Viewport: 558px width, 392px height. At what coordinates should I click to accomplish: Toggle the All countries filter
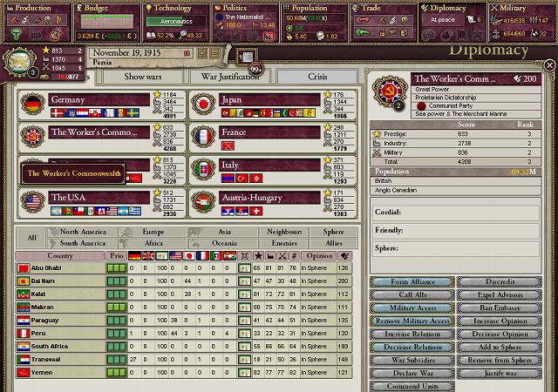point(31,237)
